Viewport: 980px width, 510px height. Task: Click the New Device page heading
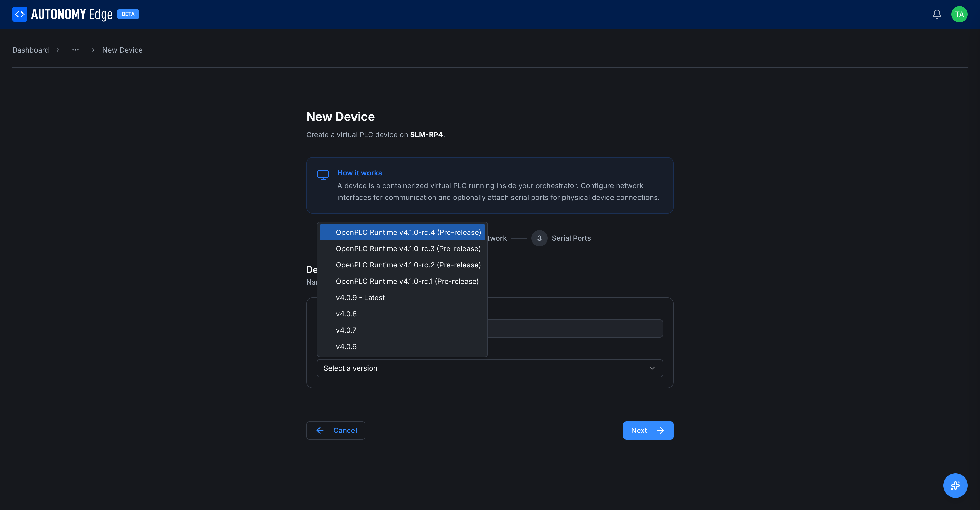(340, 117)
